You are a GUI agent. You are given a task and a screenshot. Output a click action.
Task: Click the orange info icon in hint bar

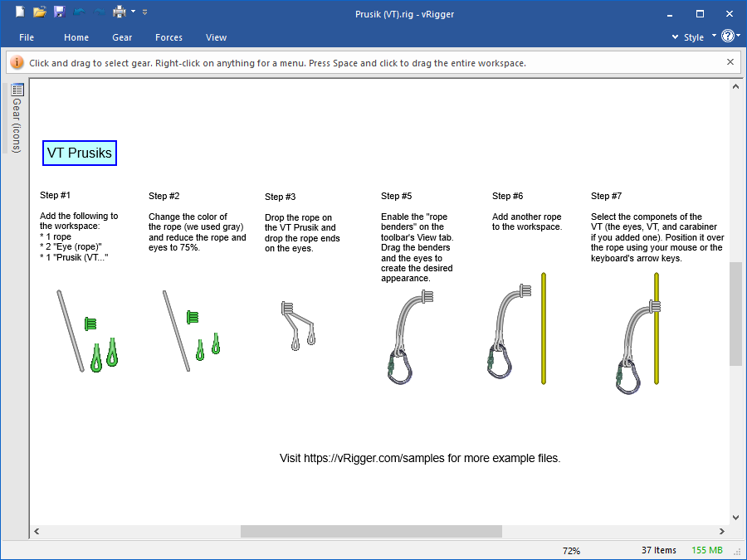click(x=17, y=62)
